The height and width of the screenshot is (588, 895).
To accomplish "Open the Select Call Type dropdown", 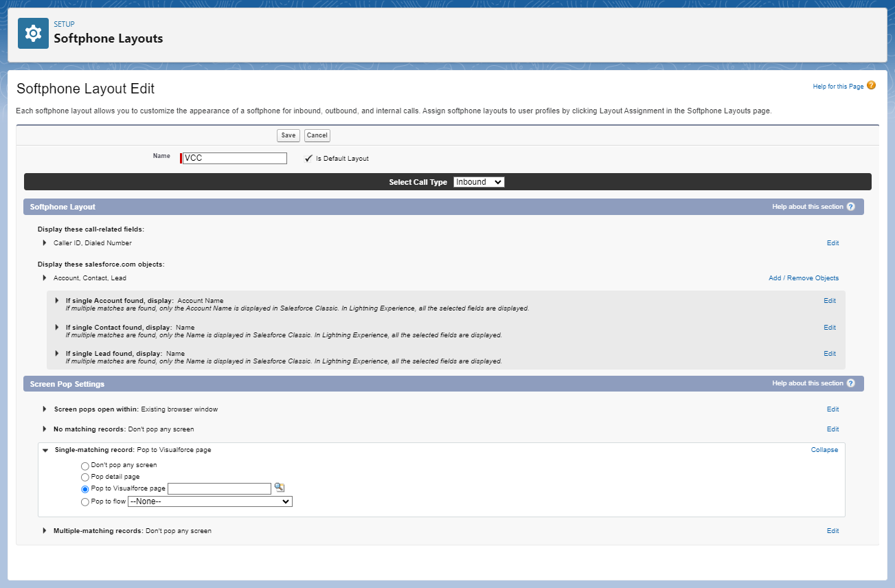I will (x=479, y=182).
